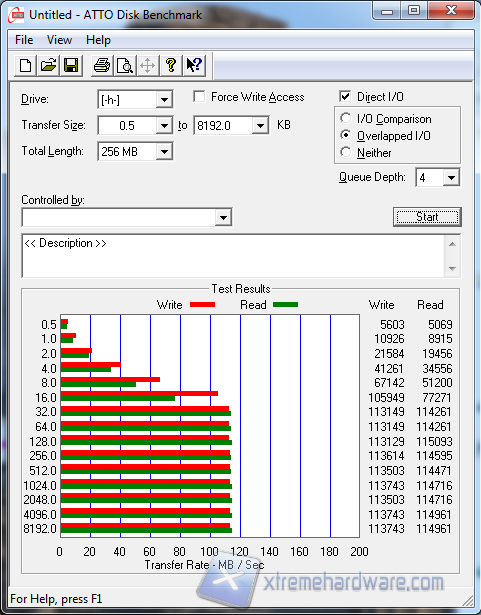Enable the Force Write Access checkbox
This screenshot has height=615, width=481.
tap(199, 96)
